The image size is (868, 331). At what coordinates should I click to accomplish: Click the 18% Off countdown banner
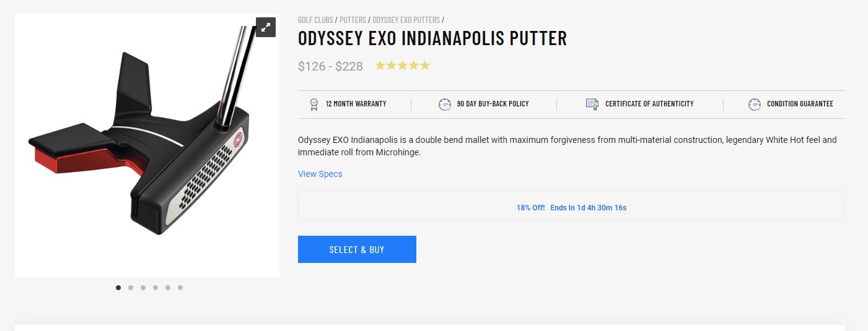[x=571, y=208]
